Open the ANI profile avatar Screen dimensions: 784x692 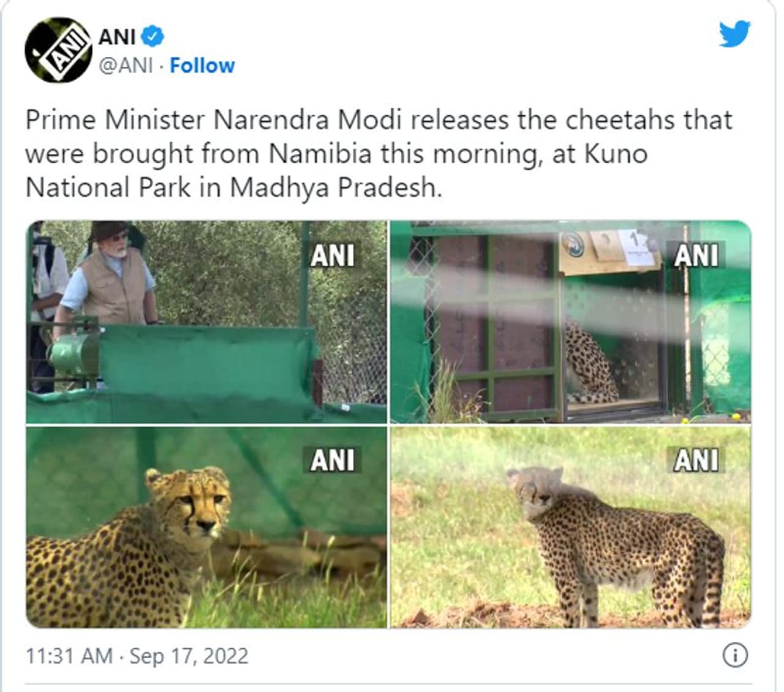pos(58,50)
